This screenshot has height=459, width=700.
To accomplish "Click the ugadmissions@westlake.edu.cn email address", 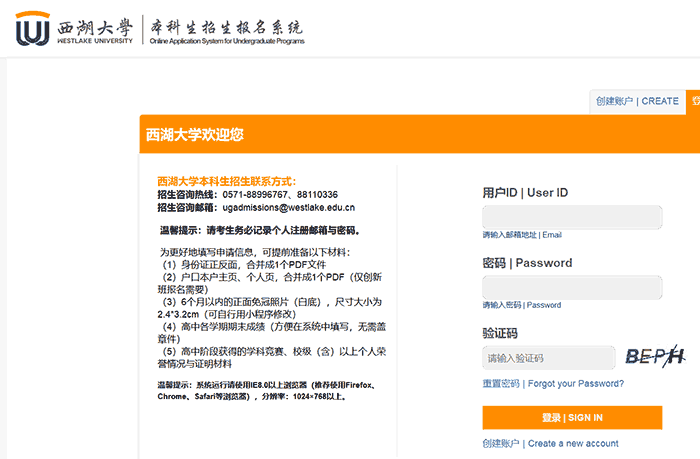I will coord(288,208).
